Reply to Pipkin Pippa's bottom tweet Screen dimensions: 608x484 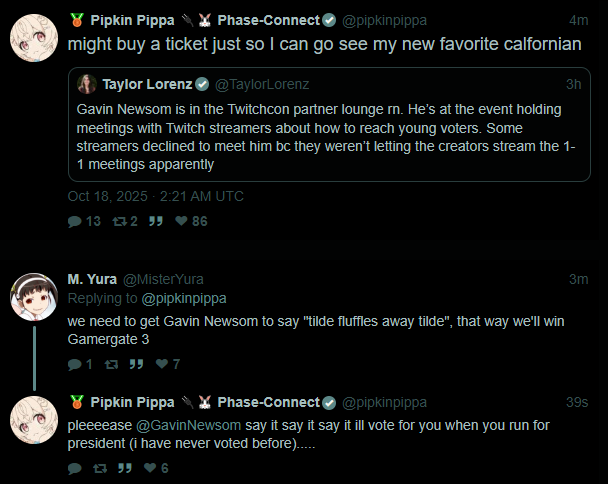[75, 468]
